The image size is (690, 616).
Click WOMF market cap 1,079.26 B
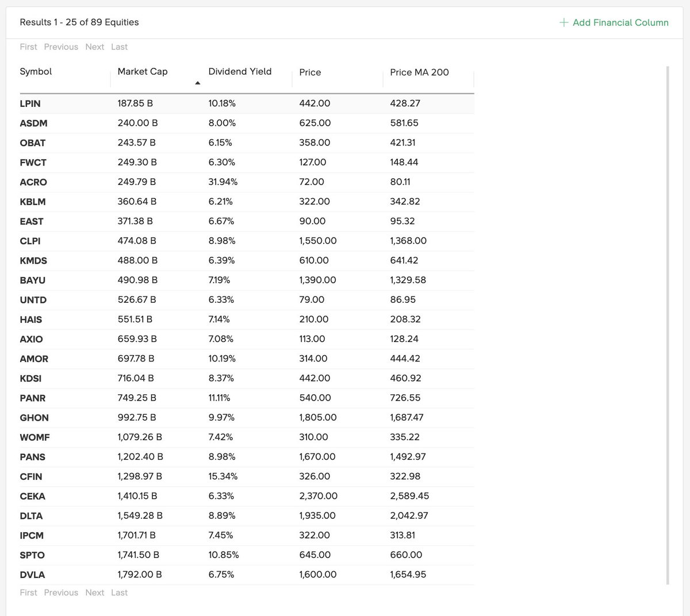(140, 437)
